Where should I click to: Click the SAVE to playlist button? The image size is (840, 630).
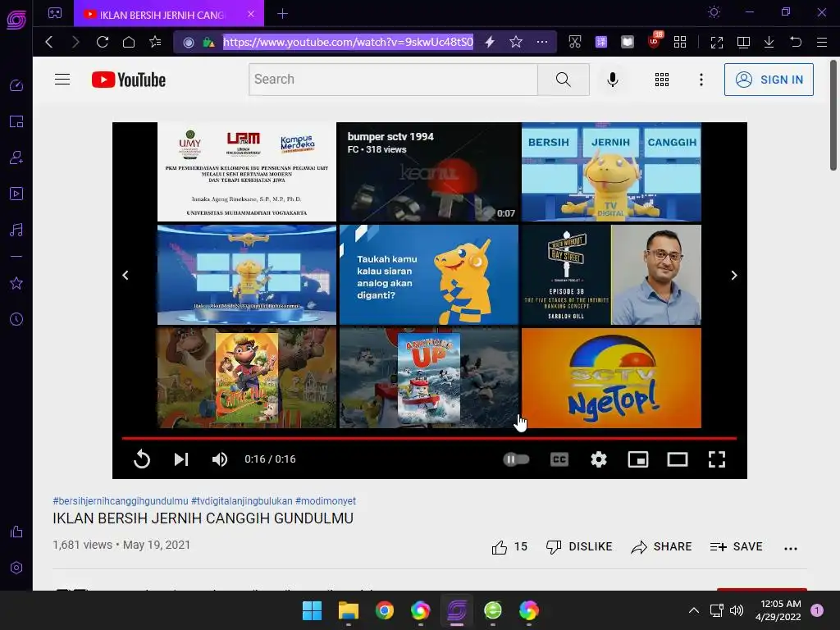736,547
